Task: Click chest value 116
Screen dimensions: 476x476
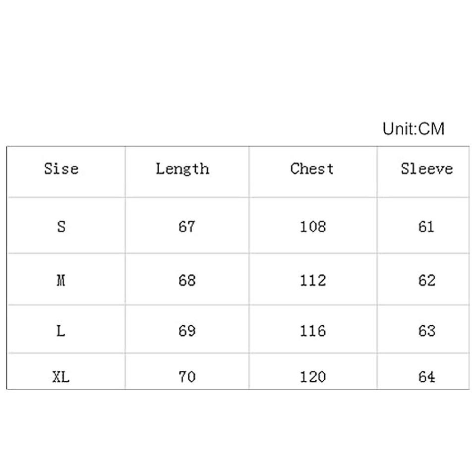Action: [313, 331]
